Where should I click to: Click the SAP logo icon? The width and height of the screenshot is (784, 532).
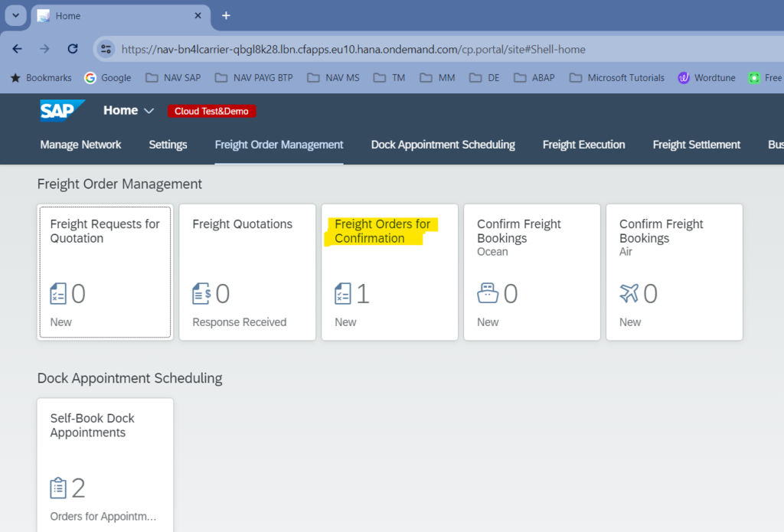(x=62, y=111)
